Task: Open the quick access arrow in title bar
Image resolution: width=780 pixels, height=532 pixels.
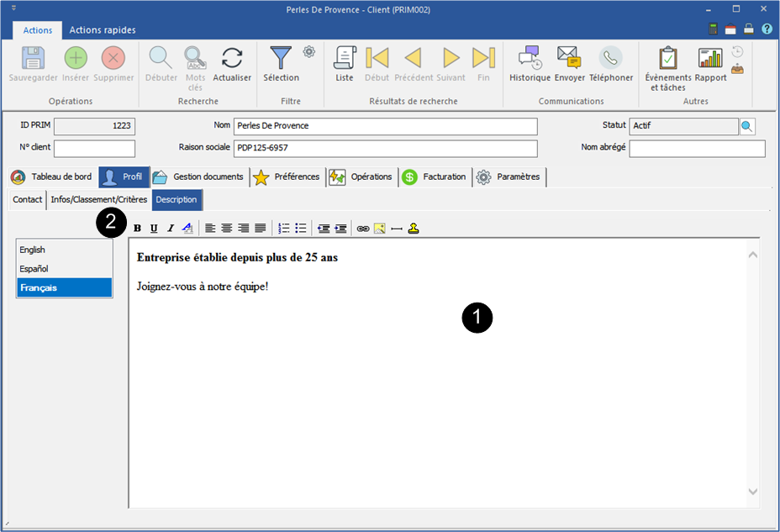Action: [13, 8]
